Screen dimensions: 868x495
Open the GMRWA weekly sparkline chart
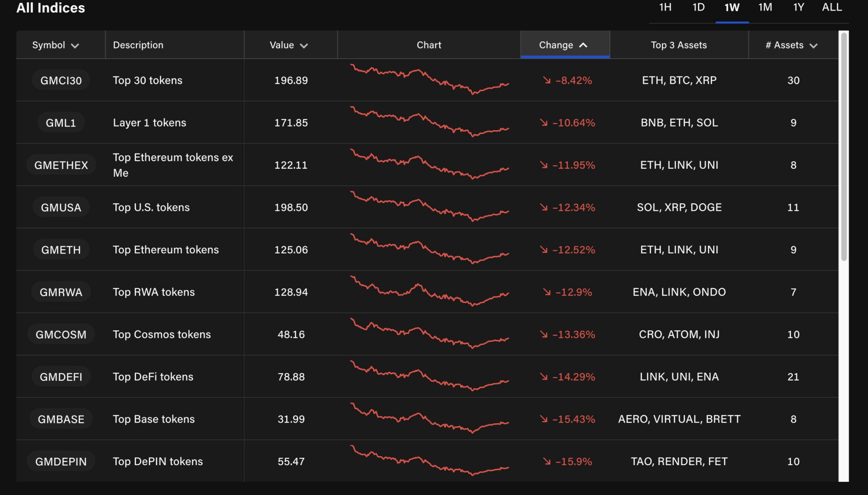point(429,292)
